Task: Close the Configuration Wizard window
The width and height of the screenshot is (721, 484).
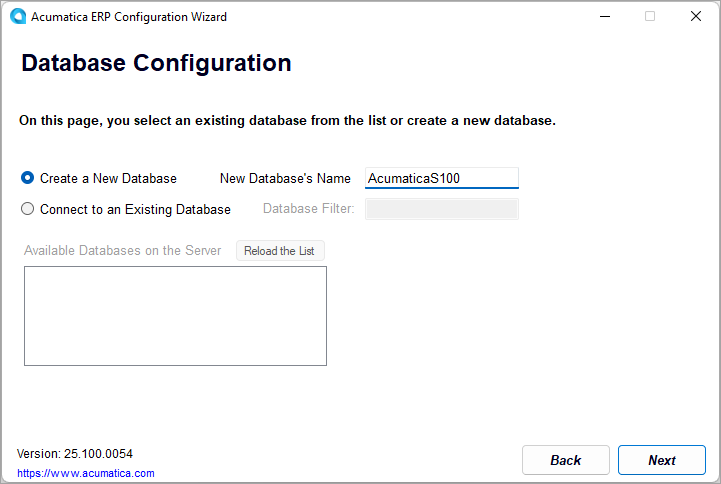Action: (696, 17)
